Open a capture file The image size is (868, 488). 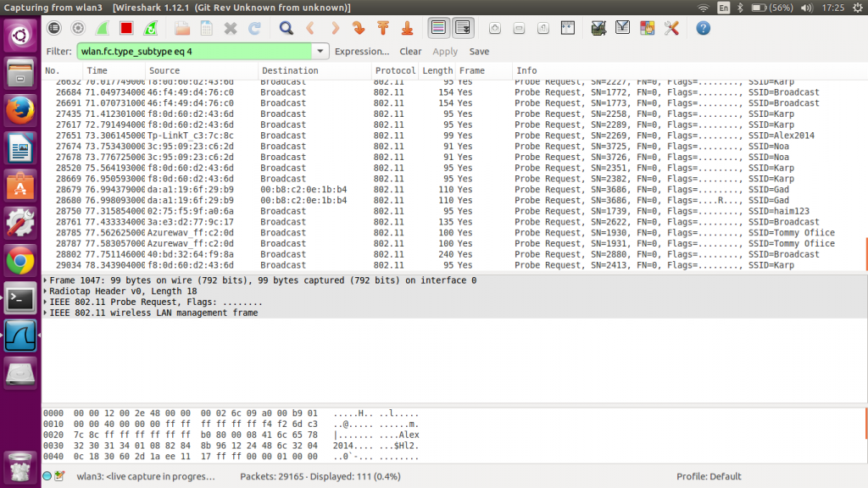pyautogui.click(x=182, y=28)
